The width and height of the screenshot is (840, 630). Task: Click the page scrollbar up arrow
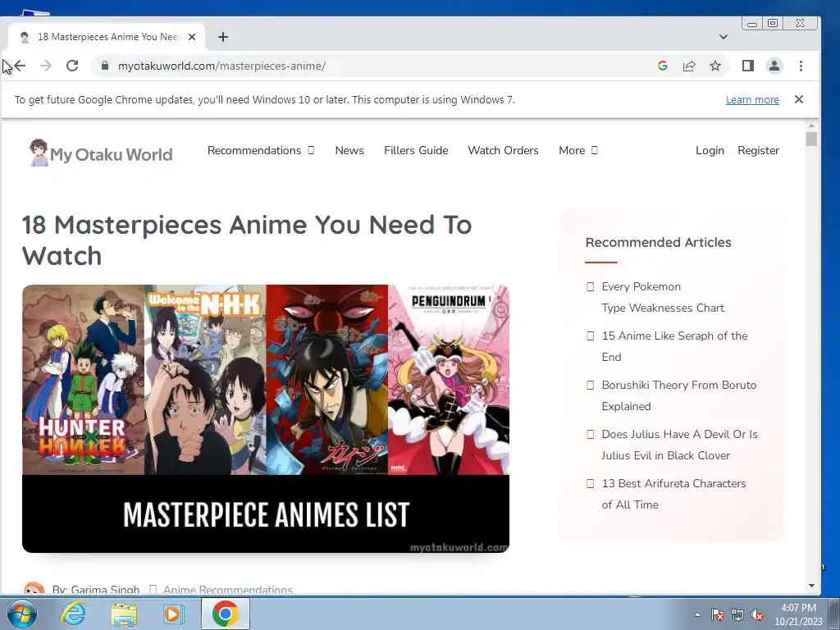[811, 126]
